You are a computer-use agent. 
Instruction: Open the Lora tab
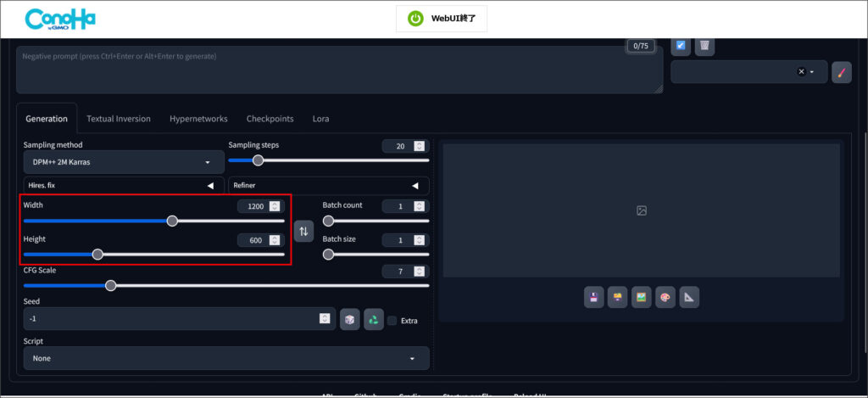[x=320, y=119]
